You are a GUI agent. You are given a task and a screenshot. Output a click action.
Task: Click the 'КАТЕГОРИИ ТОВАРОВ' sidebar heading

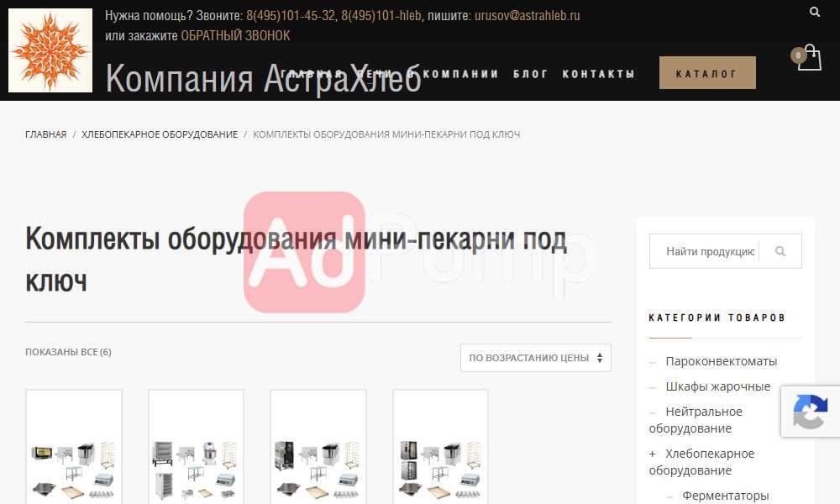[717, 318]
